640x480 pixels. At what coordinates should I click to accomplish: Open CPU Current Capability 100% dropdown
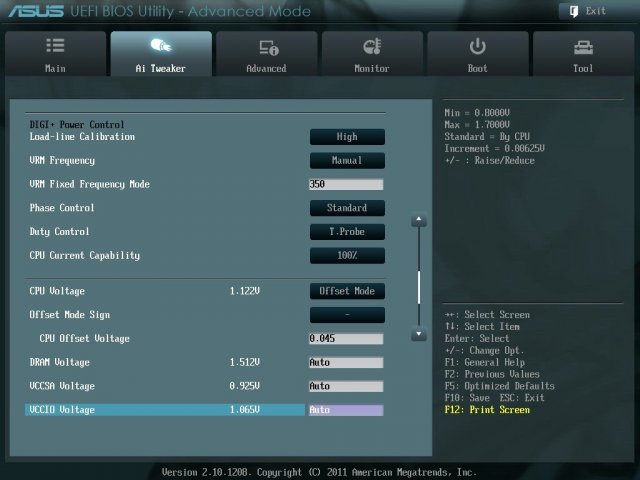[347, 256]
